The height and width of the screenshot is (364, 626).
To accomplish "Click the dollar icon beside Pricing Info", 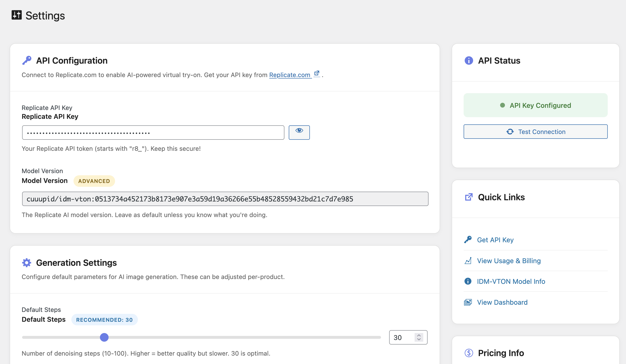I will pos(469,353).
